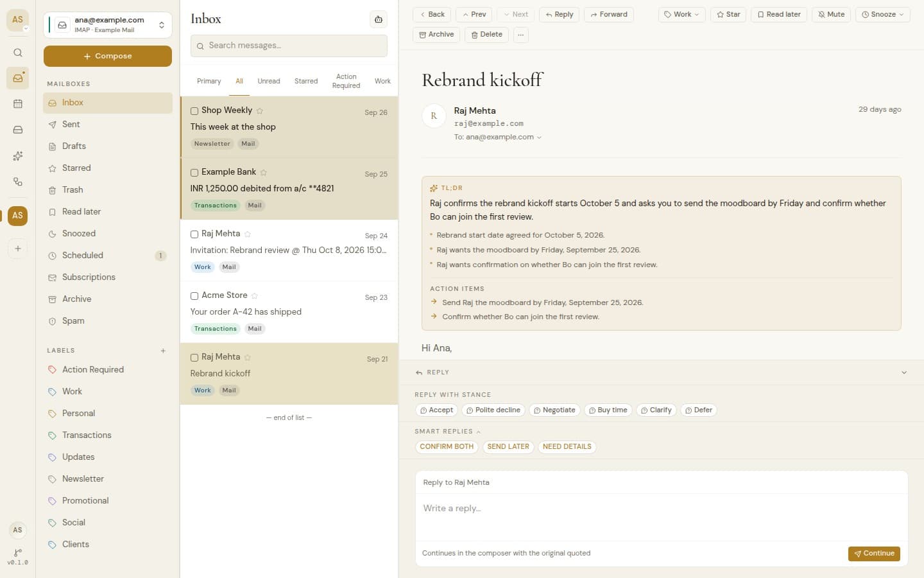The image size is (924, 578).
Task: Archive the Rebrand kickoff email
Action: [436, 35]
